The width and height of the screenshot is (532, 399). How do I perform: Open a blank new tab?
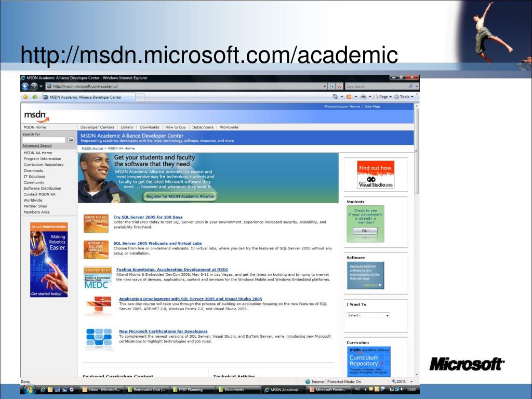click(140, 97)
